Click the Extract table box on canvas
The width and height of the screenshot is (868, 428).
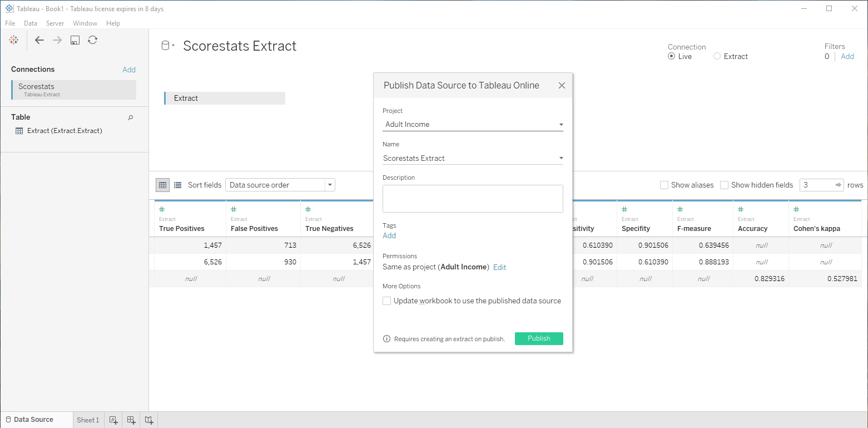click(x=225, y=98)
